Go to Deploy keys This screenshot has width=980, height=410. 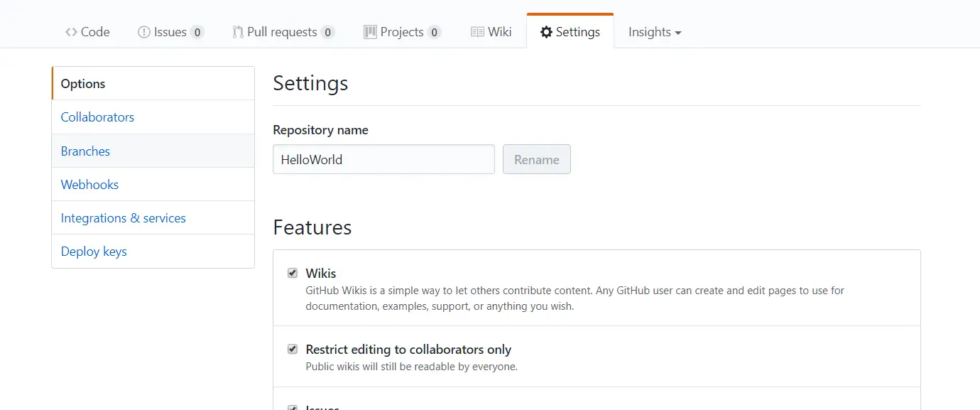(153, 251)
